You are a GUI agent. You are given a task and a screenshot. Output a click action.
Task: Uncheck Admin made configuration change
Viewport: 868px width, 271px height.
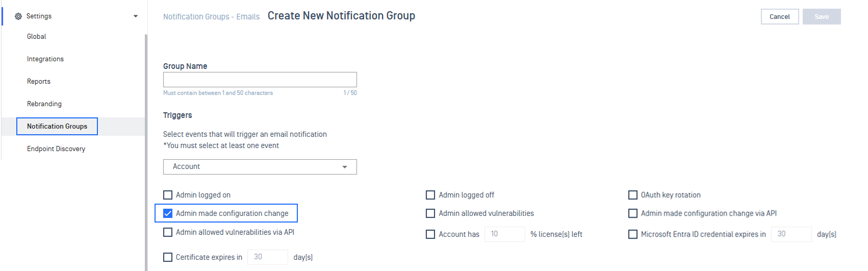coord(168,213)
